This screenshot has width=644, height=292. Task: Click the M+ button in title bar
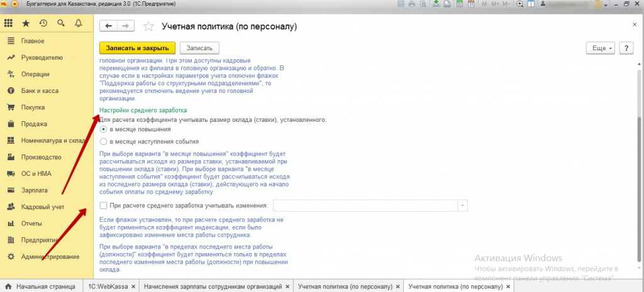[494, 4]
